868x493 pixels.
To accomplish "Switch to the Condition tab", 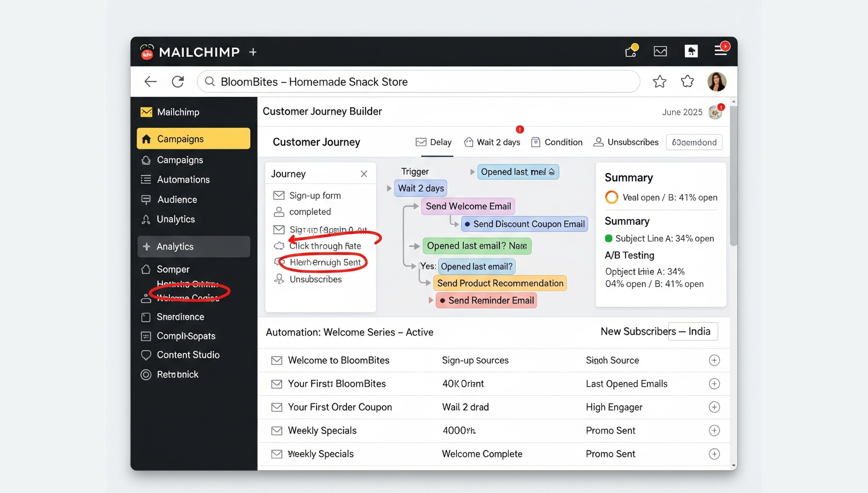I will 557,142.
